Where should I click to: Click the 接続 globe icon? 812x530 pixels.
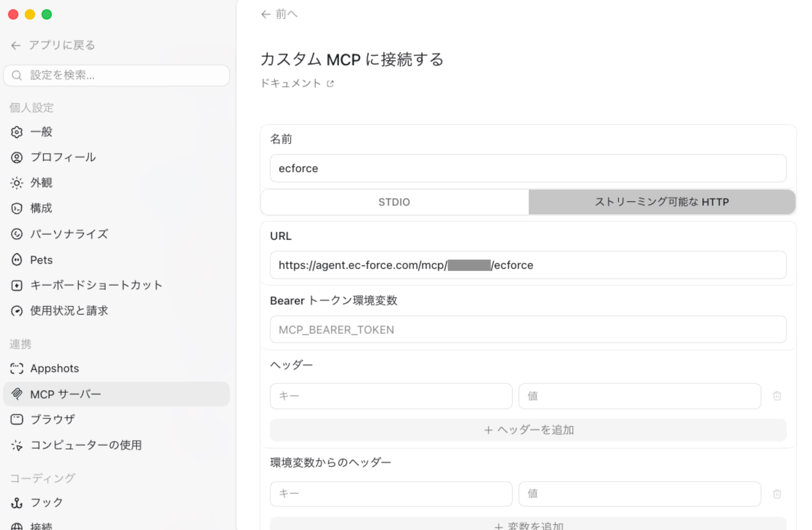(x=16, y=527)
